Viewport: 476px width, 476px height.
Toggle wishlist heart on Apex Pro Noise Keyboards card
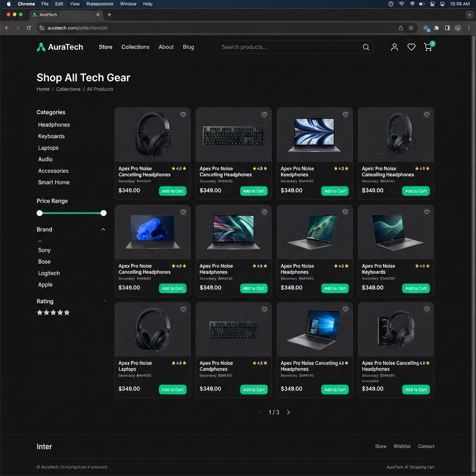tap(427, 212)
